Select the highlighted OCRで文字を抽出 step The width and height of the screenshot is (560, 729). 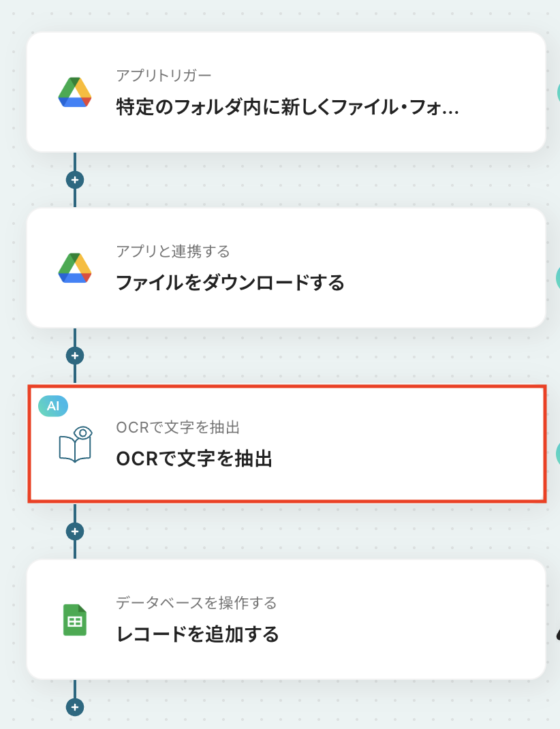(x=287, y=444)
